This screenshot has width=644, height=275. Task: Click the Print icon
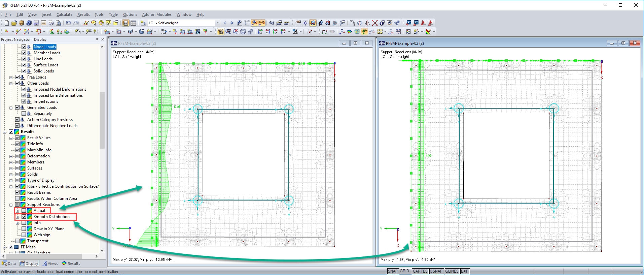51,23
